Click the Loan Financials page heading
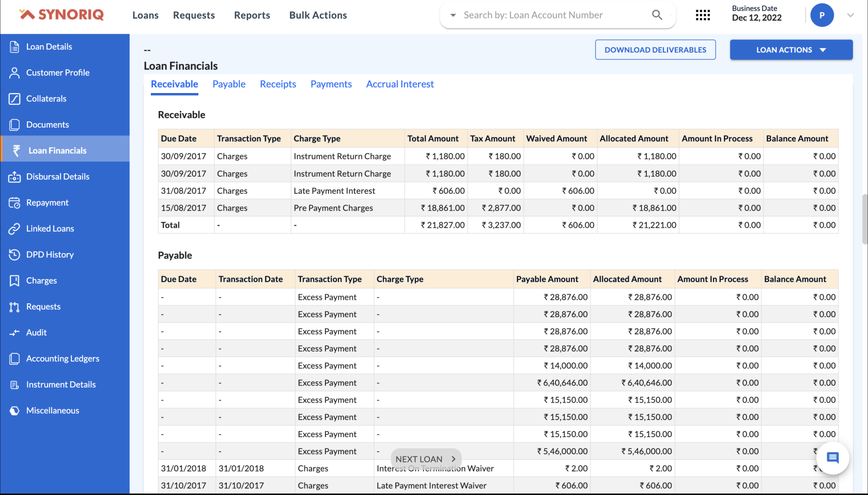Viewport: 868px width, 495px height. 181,66
